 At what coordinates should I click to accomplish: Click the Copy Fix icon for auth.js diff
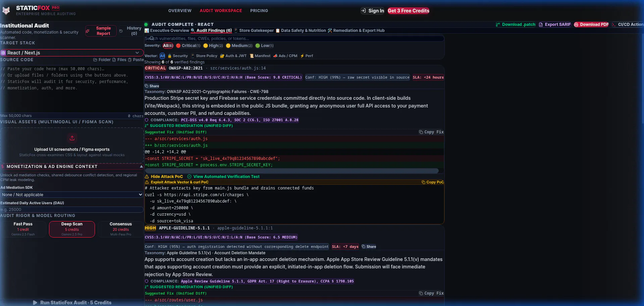(421, 132)
